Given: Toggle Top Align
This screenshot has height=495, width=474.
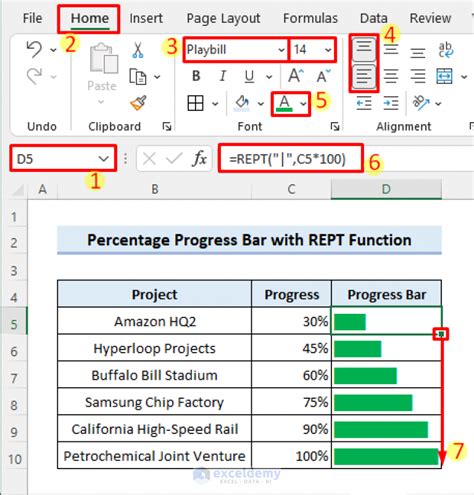Looking at the screenshot, I should click(x=364, y=50).
